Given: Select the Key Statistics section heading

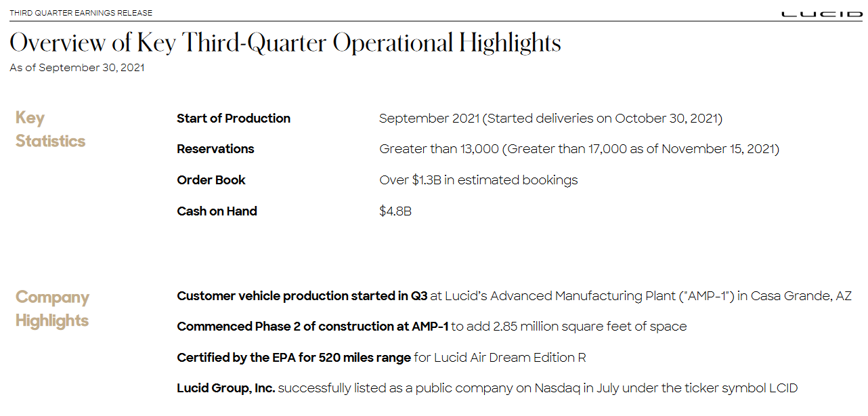Looking at the screenshot, I should point(50,129).
